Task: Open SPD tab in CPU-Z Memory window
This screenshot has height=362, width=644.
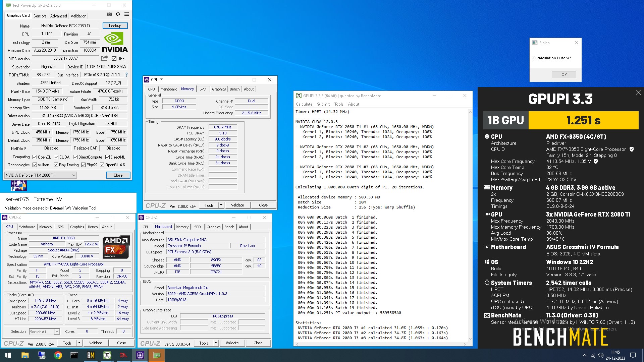Action: tap(203, 89)
